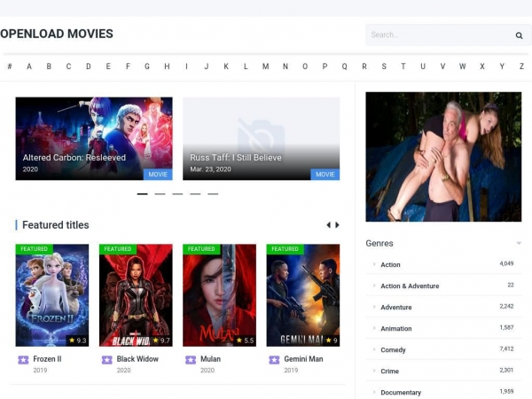532x399 pixels.
Task: Select third slider pagination dash
Action: point(177,194)
